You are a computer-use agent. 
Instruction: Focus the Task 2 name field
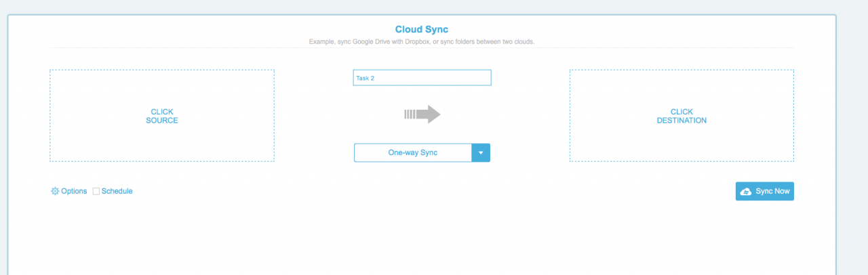(x=422, y=78)
